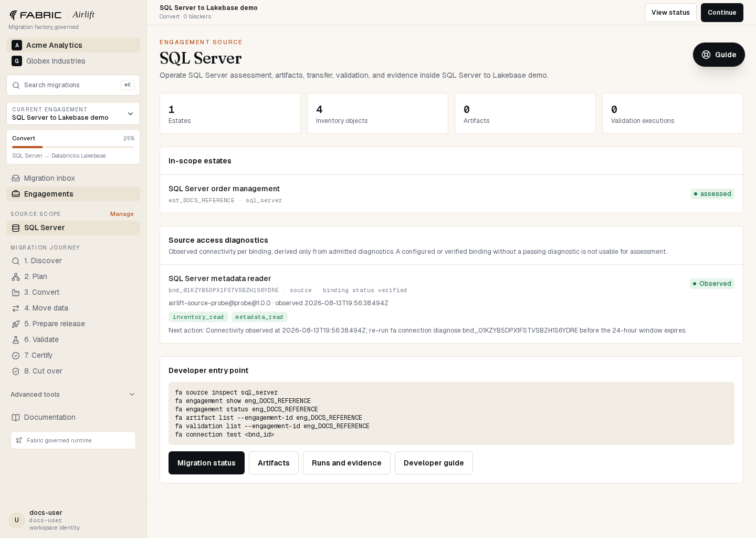This screenshot has width=756, height=538.
Task: Open Migration inbox icon
Action: (x=16, y=178)
